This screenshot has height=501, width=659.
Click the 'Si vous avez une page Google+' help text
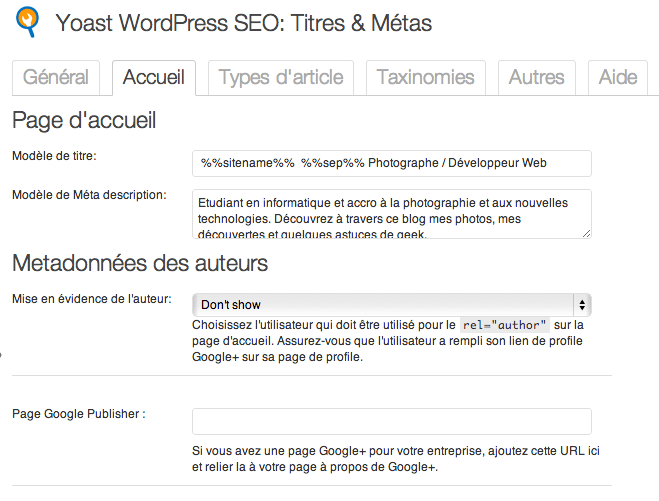396,459
